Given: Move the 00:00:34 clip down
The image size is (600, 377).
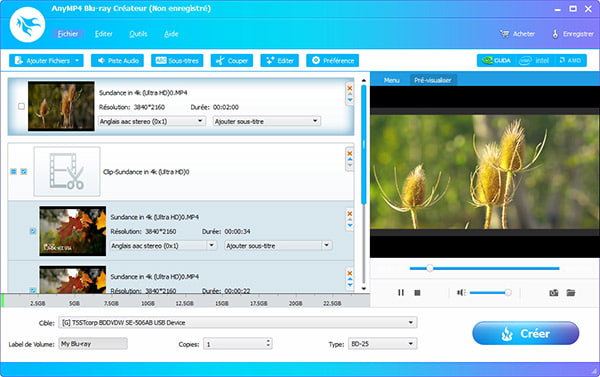Looking at the screenshot, I should pyautogui.click(x=350, y=225).
